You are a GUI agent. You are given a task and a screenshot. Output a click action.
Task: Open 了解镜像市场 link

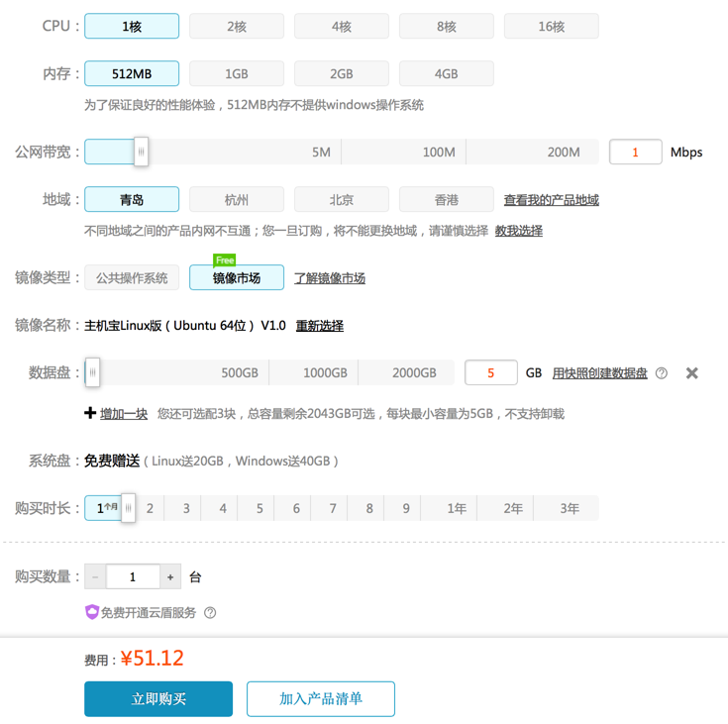[330, 278]
